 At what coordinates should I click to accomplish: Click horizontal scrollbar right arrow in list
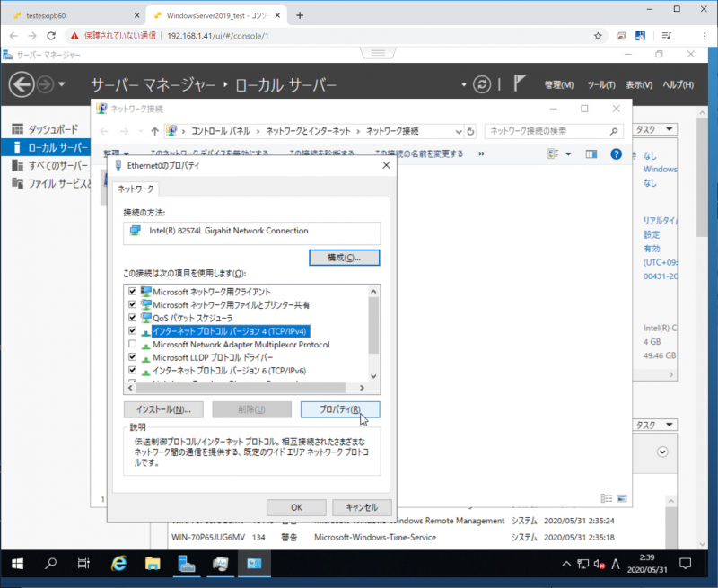tap(362, 388)
